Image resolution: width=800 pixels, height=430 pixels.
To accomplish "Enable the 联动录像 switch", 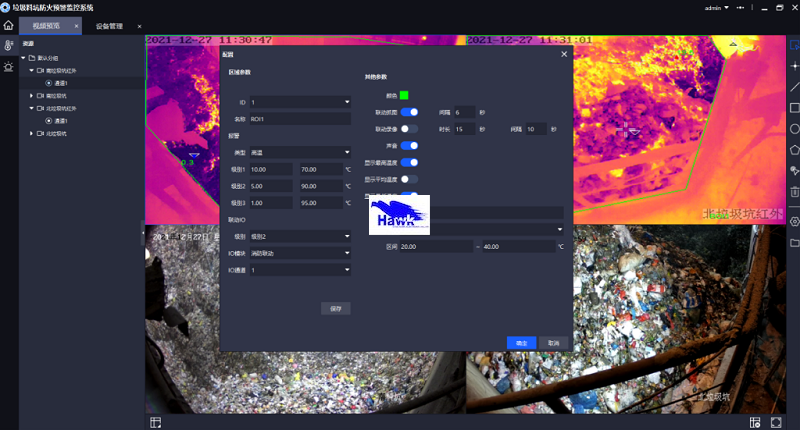I will click(409, 129).
